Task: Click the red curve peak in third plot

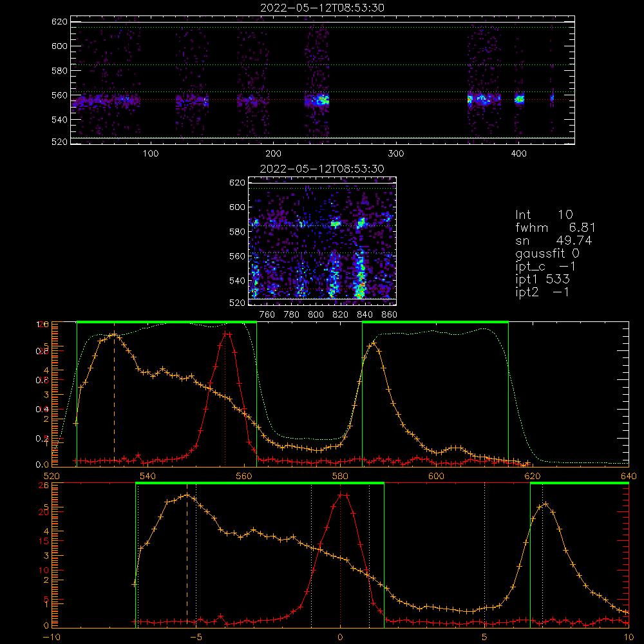Action: click(x=227, y=334)
